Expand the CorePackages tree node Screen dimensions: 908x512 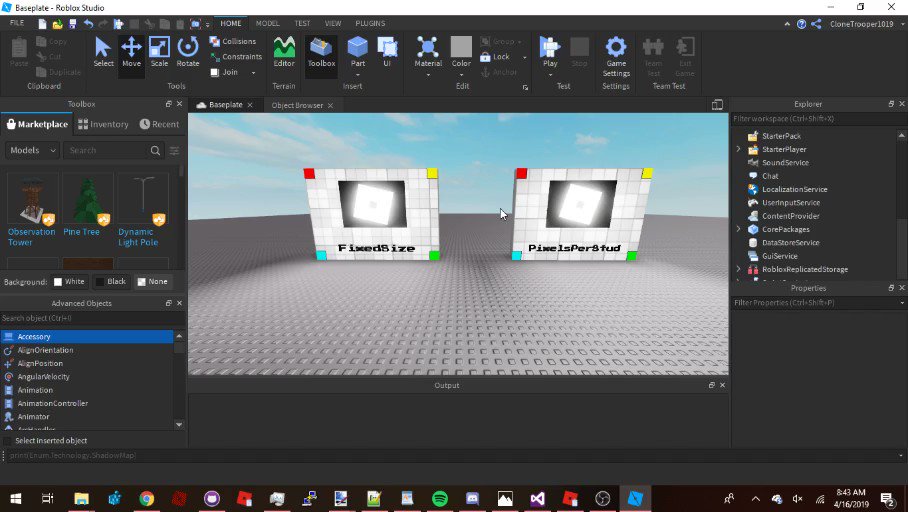click(x=738, y=229)
